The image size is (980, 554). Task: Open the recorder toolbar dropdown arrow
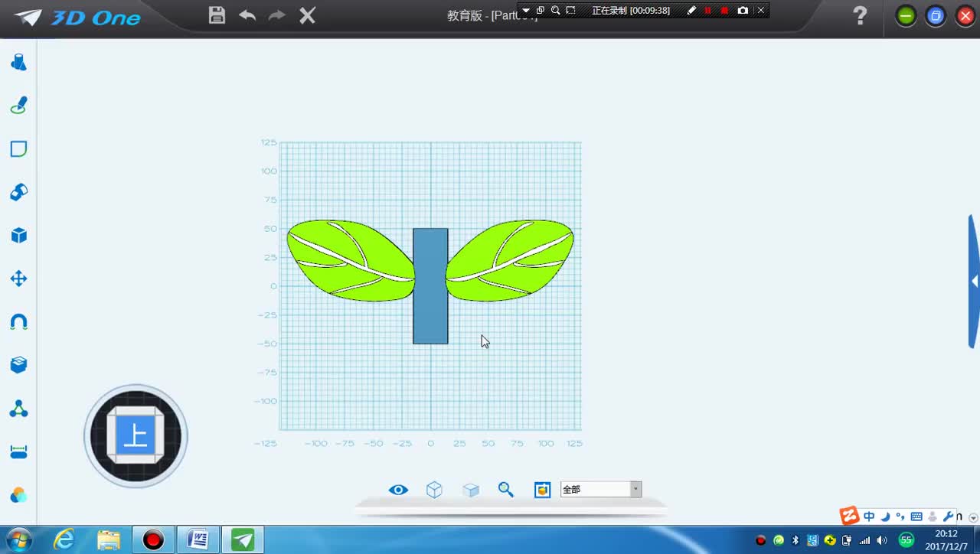525,11
